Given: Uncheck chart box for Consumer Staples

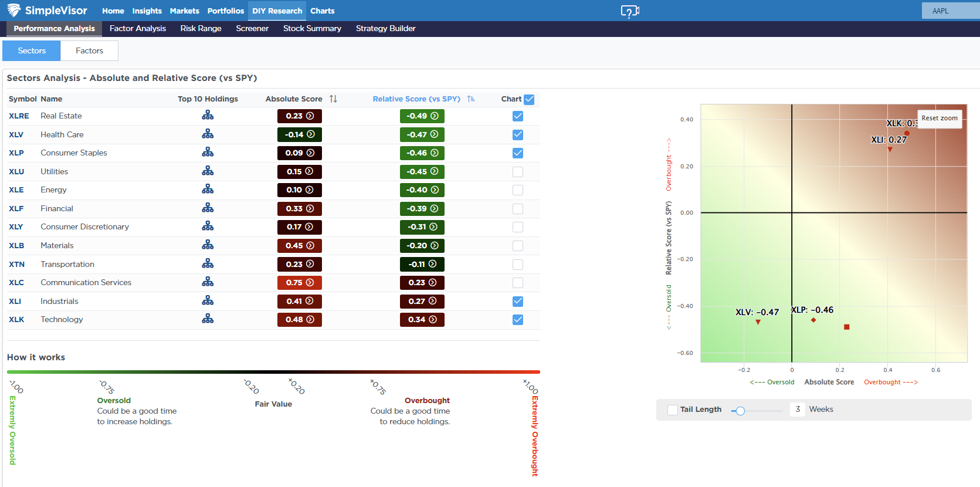Looking at the screenshot, I should (x=518, y=153).
